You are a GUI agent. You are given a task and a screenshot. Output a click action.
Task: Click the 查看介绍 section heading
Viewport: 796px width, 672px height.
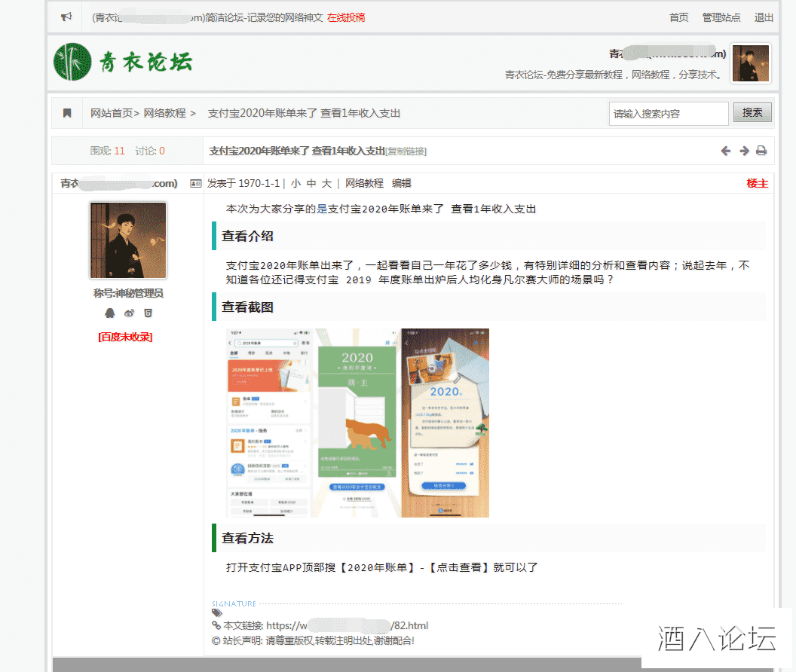coord(247,236)
